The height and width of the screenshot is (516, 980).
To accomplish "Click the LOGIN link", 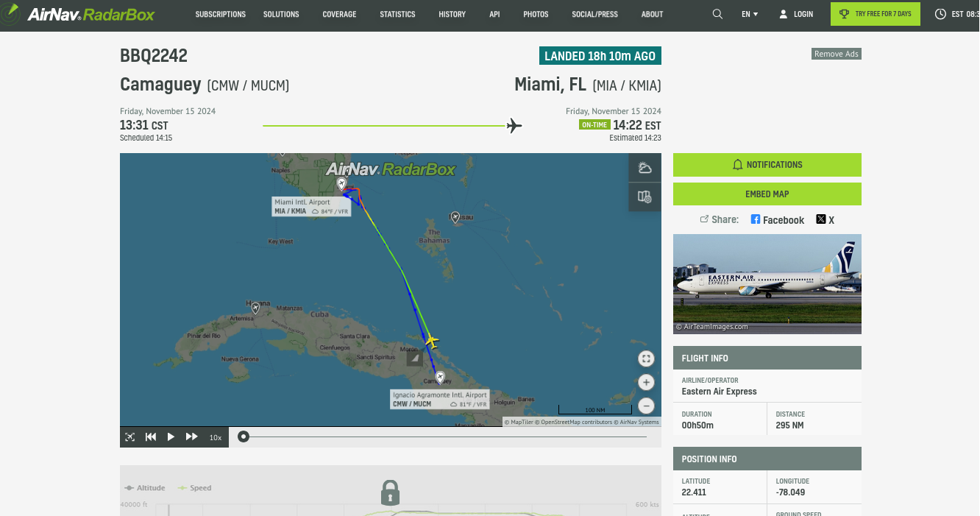I will [796, 14].
